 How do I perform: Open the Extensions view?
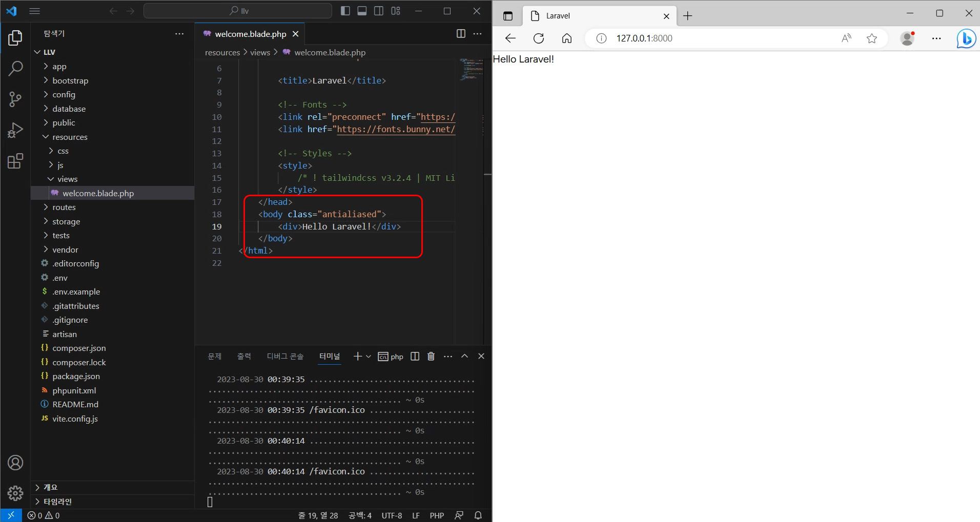click(x=15, y=161)
